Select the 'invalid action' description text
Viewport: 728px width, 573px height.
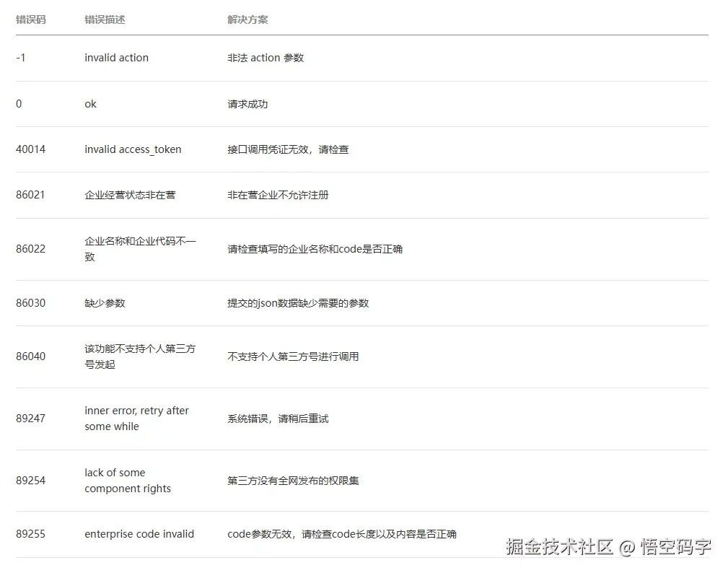117,58
